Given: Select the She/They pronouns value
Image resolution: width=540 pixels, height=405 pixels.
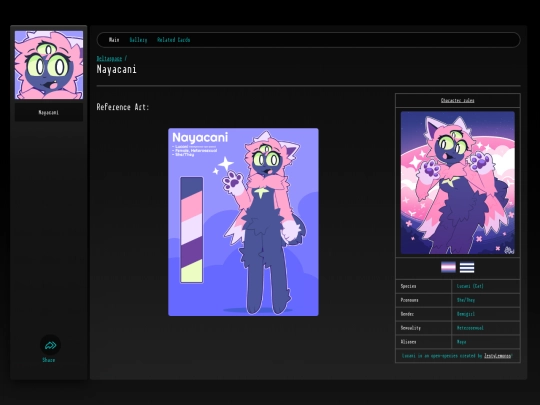Looking at the screenshot, I should 466,300.
